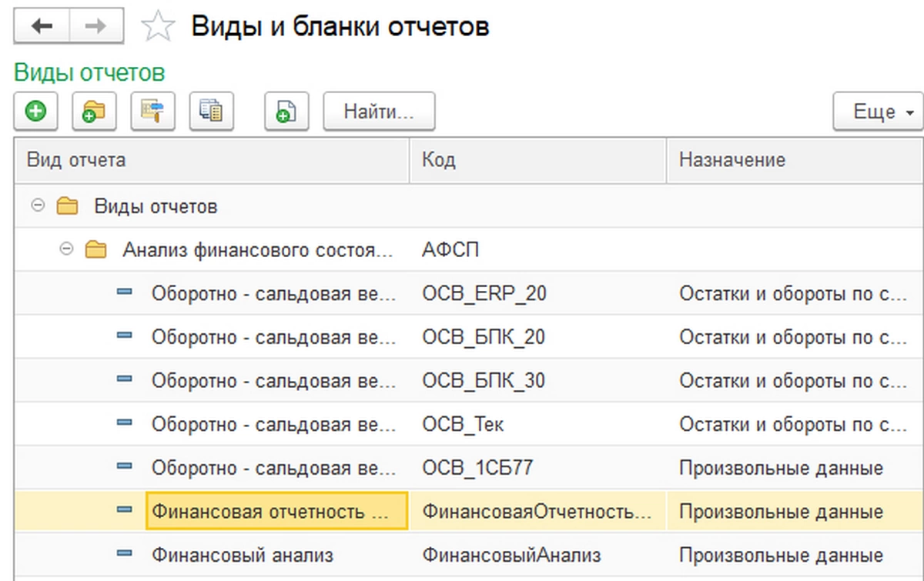Select the Финансовый анализ report row
Image resolution: width=924 pixels, height=581 pixels.
243,555
